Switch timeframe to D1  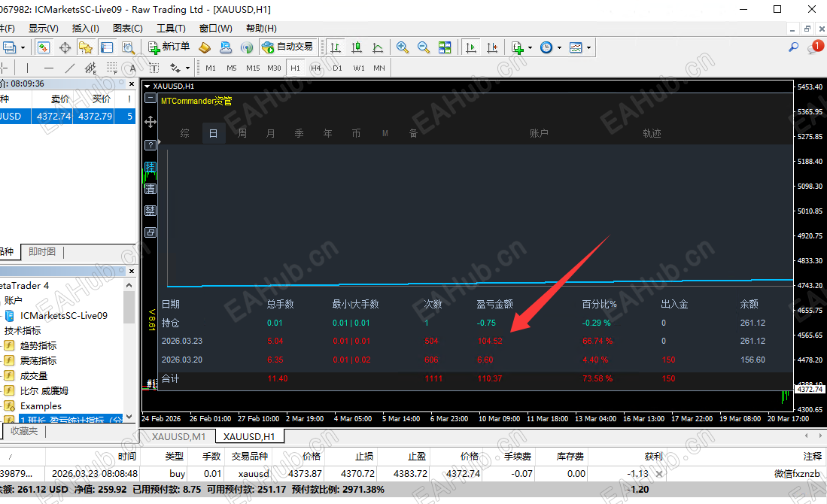[338, 68]
